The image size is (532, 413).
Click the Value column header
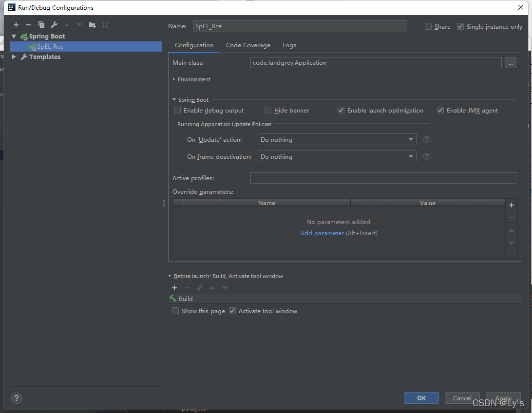coord(428,203)
